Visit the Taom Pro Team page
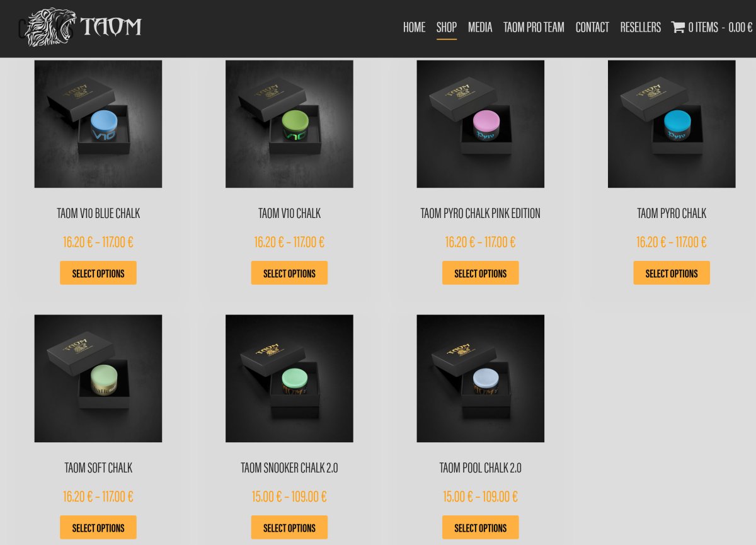Viewport: 756px width, 545px height. point(534,27)
